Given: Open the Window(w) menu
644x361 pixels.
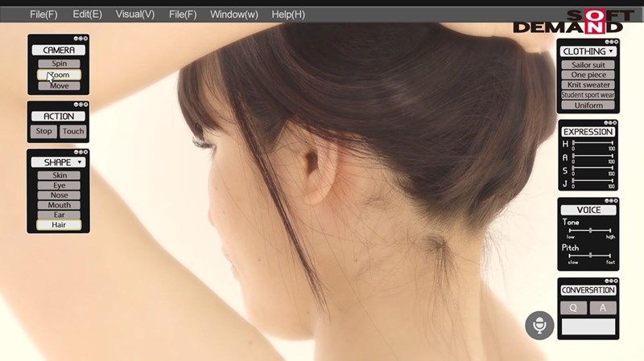Looking at the screenshot, I should (234, 14).
